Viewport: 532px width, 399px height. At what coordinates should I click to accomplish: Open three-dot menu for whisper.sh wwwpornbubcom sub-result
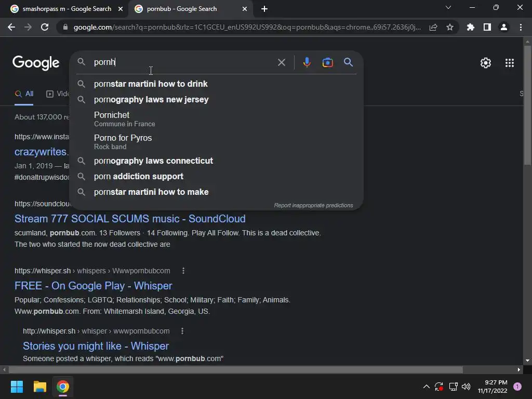click(x=182, y=331)
